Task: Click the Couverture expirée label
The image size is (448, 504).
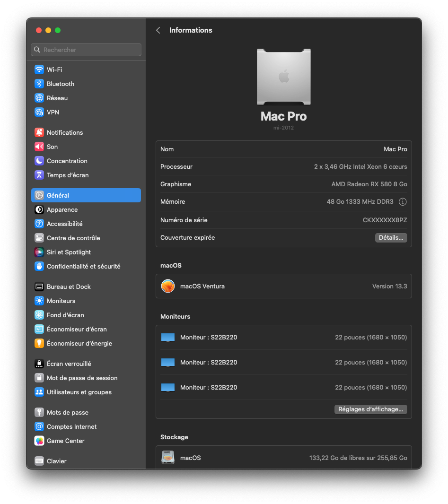Action: tap(187, 237)
